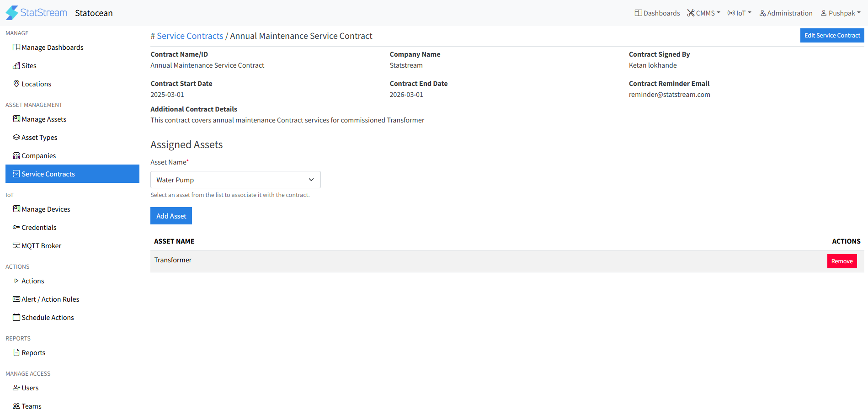
Task: Click the Manage Assets icon
Action: (16, 119)
